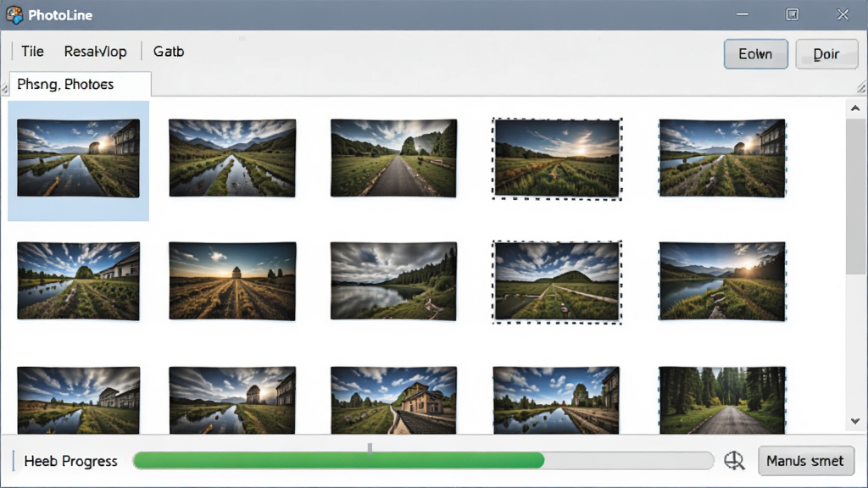Screen dimensions: 868x488
Task: Open the Gatb menu
Action: [169, 52]
